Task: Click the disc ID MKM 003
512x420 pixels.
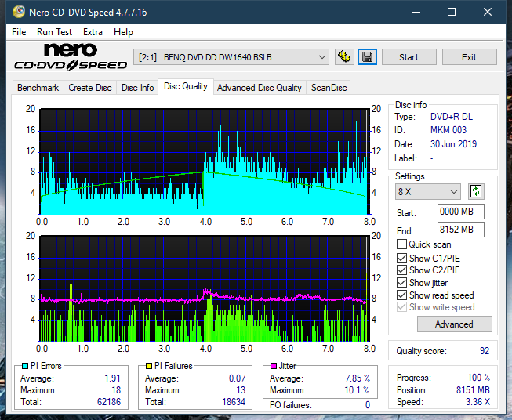Action: coord(448,130)
